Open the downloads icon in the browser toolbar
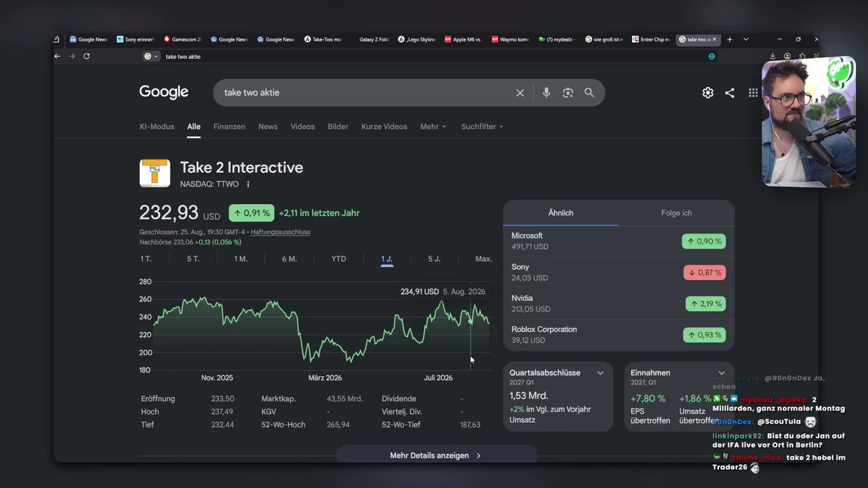Viewport: 868px width, 488px height. pos(772,56)
